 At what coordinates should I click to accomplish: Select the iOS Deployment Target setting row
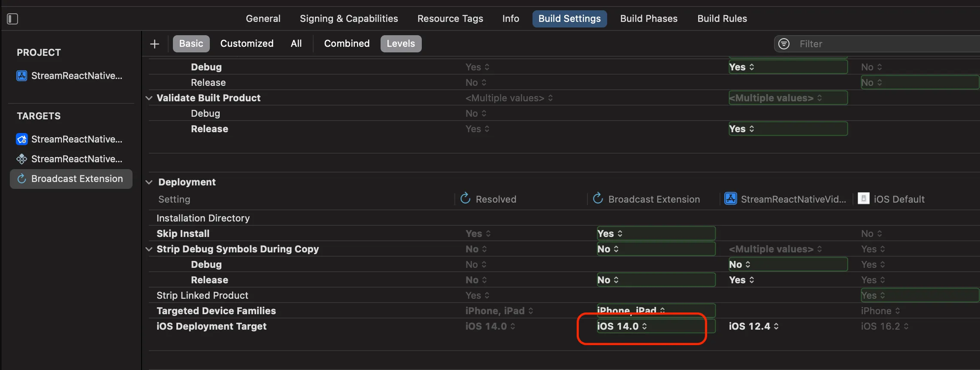point(564,327)
